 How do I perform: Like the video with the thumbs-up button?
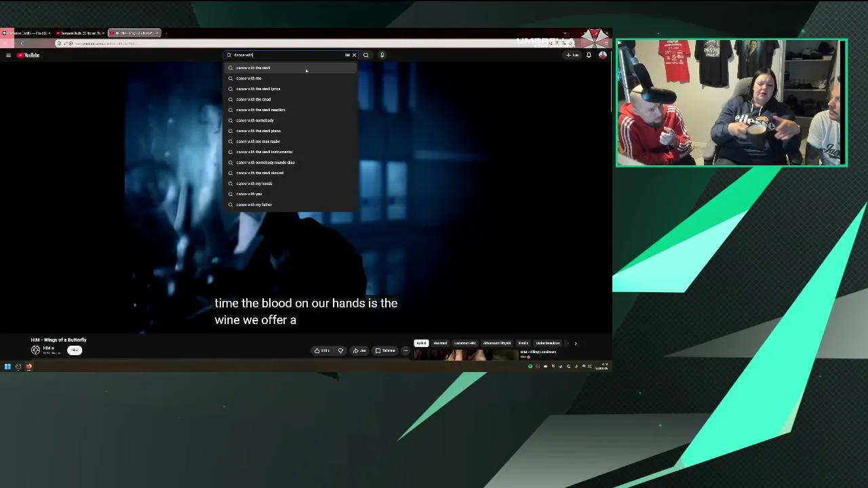point(322,350)
